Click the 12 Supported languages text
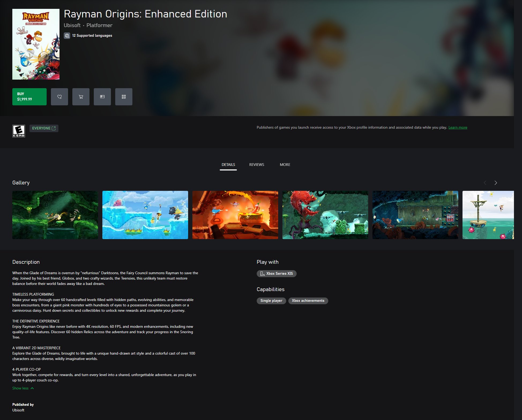This screenshot has height=420, width=522. pos(92,36)
